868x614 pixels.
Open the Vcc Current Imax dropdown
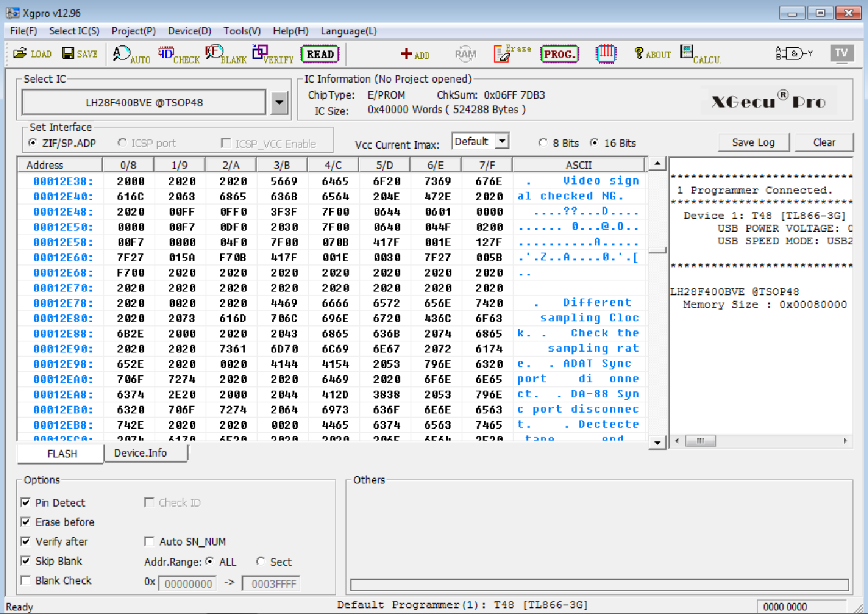coord(502,142)
